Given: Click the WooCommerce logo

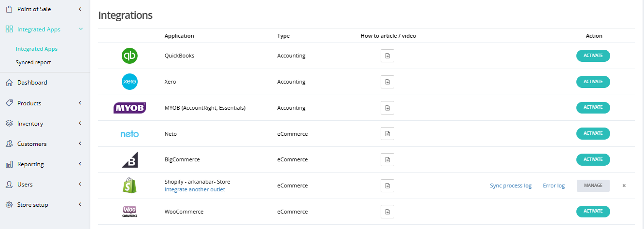Looking at the screenshot, I should point(129,212).
